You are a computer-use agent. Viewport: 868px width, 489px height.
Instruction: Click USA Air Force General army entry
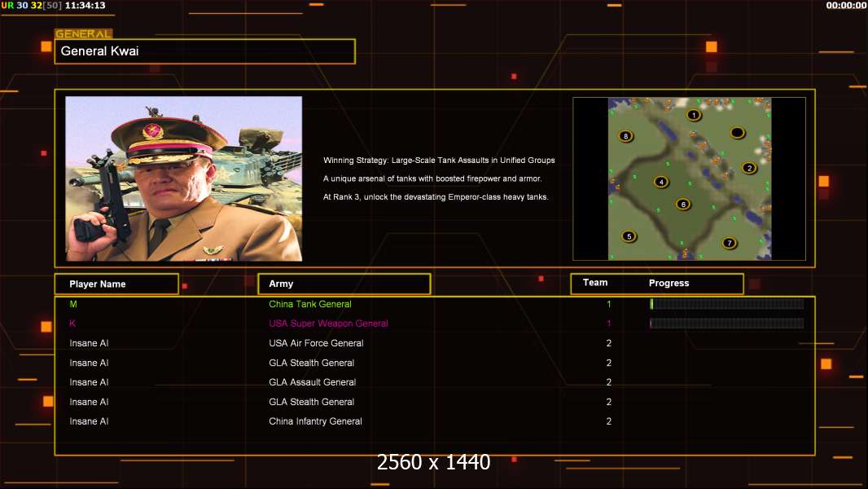316,343
